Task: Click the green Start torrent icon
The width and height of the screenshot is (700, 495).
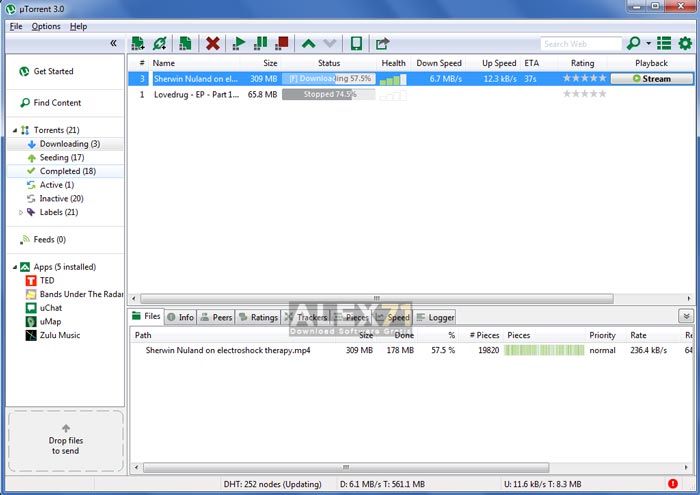Action: coord(239,43)
